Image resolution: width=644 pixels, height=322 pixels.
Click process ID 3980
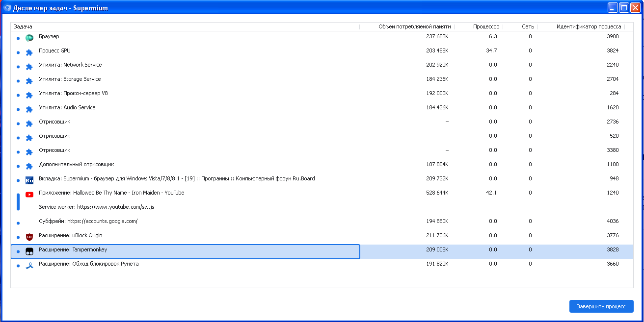tap(613, 37)
